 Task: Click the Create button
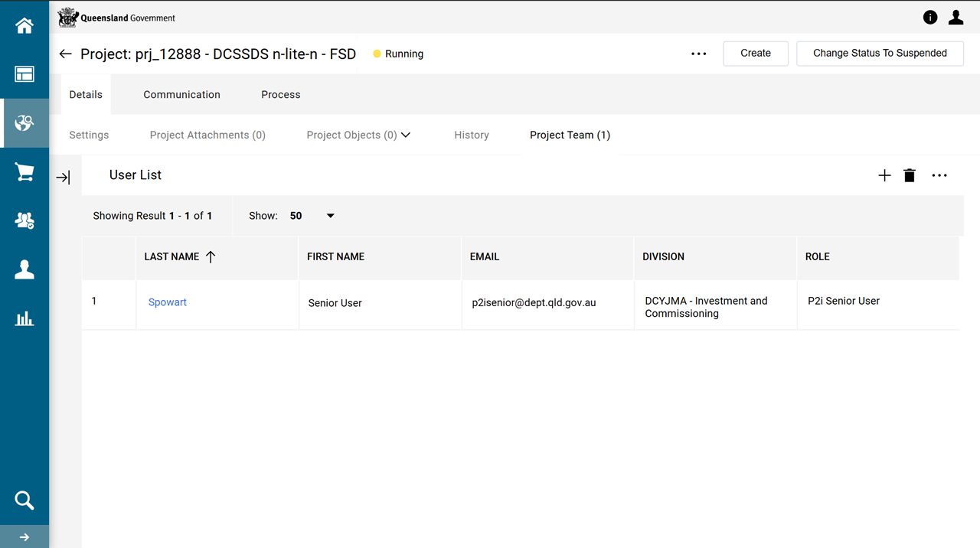[x=755, y=54]
